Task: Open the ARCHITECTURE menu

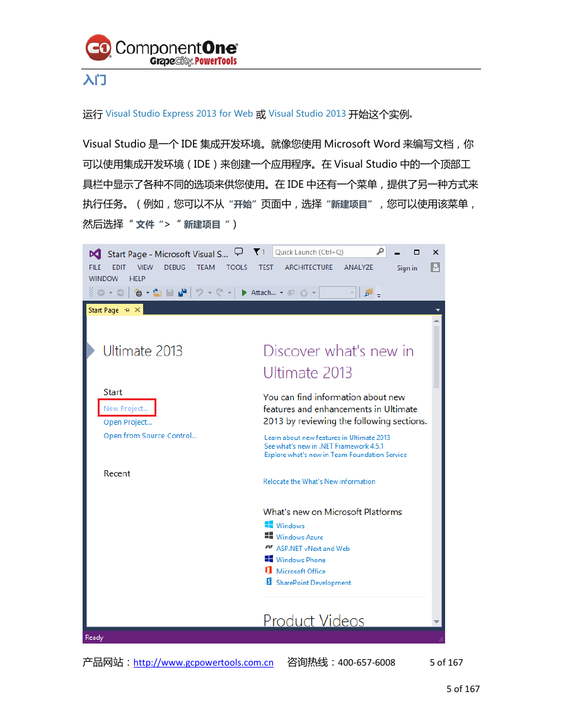Action: (x=309, y=267)
